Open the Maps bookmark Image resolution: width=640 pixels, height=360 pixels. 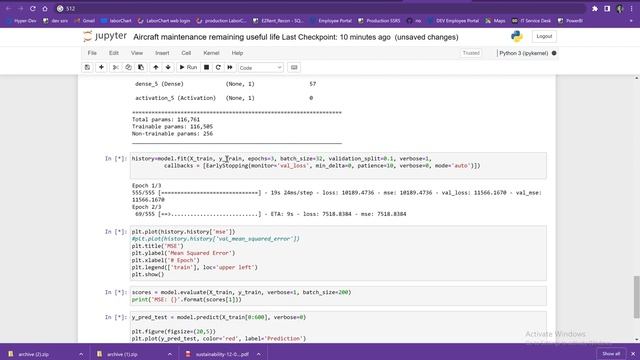pyautogui.click(x=495, y=20)
